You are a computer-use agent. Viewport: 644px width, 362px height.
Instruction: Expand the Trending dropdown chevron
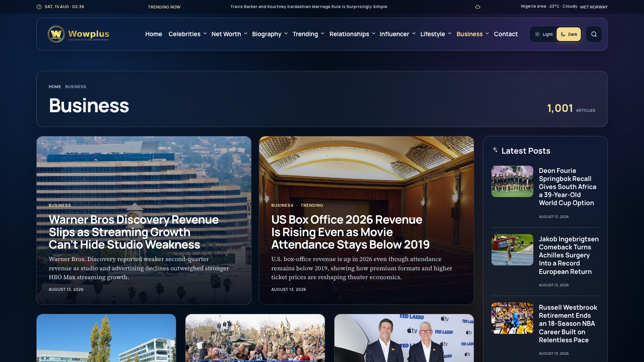(x=322, y=34)
